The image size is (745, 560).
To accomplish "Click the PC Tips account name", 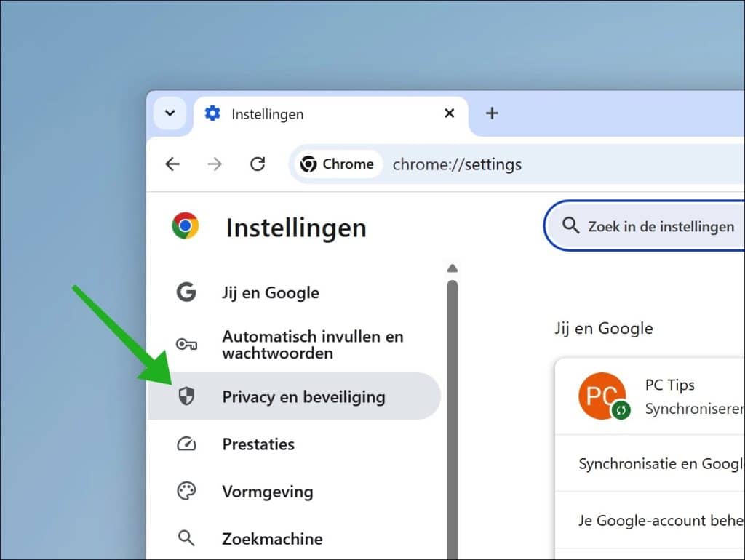I will click(670, 385).
